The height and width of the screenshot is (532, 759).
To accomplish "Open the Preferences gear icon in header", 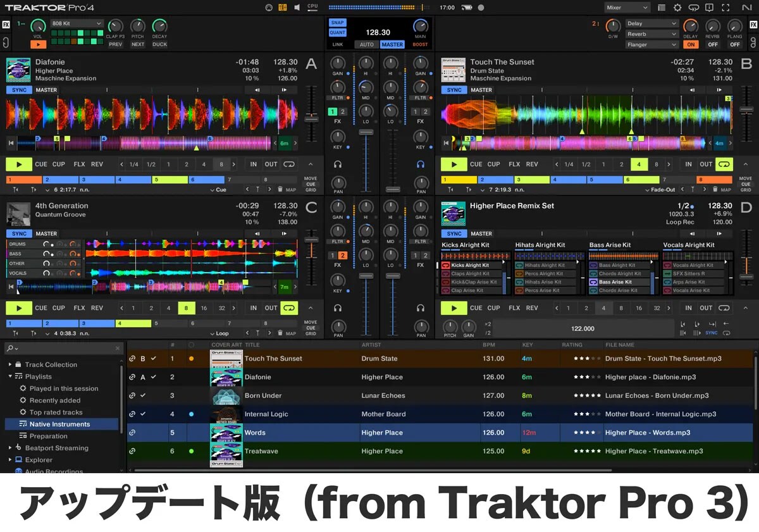I will coord(677,8).
